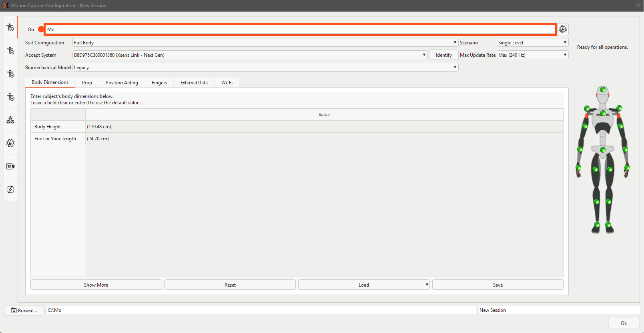Click the C:\Mo folder path field

(261, 310)
